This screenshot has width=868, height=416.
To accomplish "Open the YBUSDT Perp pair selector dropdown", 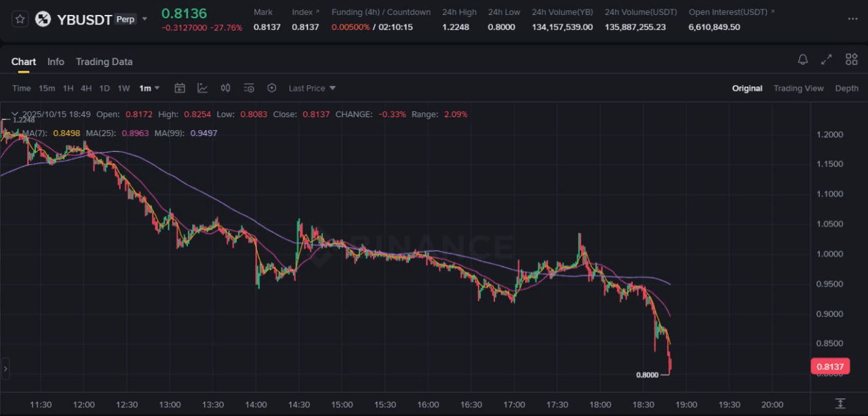I will click(x=144, y=19).
